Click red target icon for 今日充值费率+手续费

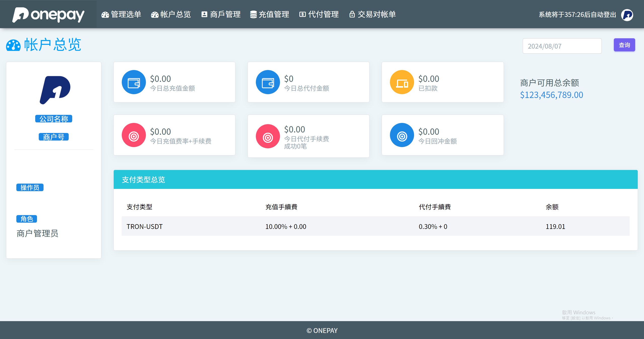coord(134,135)
